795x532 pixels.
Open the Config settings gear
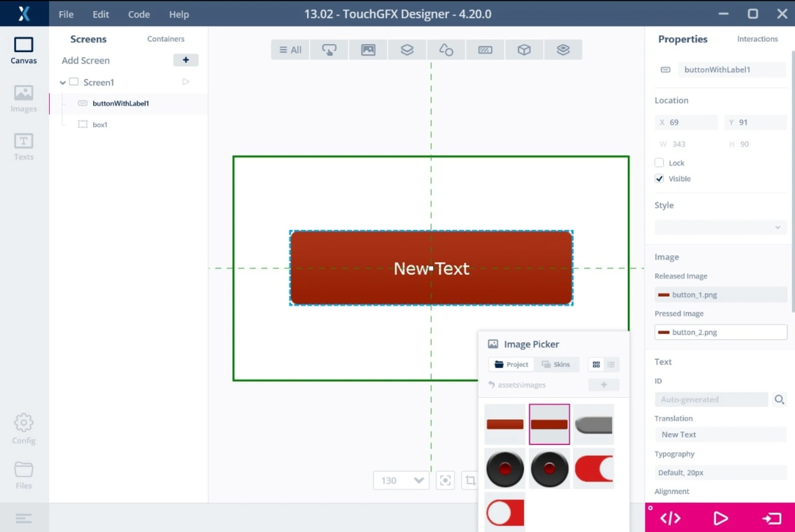coord(24,429)
